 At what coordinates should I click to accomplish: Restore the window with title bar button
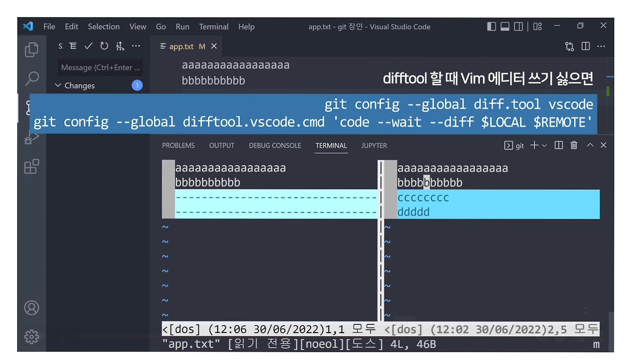coord(580,26)
